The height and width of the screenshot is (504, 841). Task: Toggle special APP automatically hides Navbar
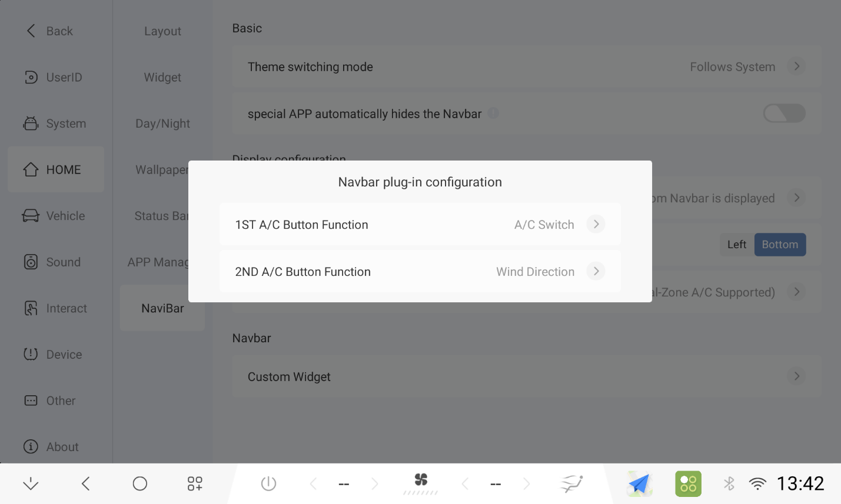784,114
